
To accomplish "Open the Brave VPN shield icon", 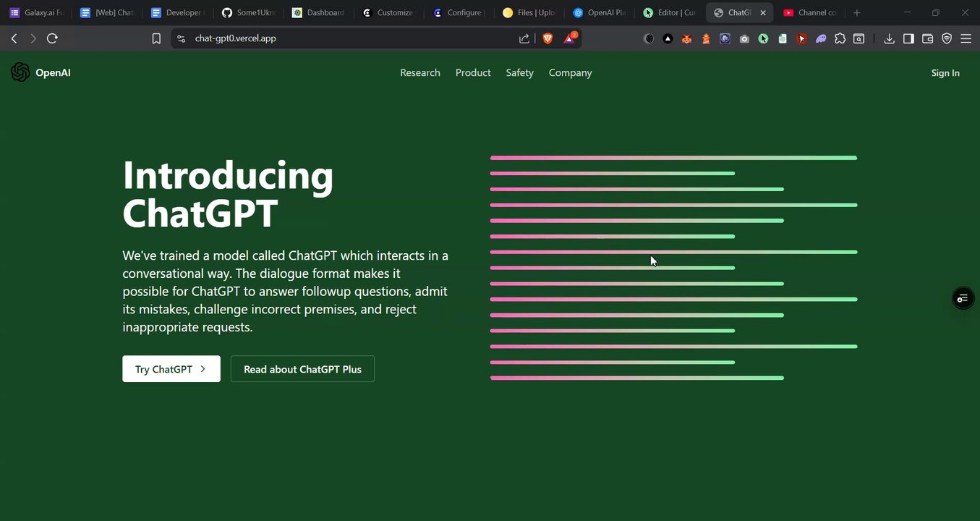I will (x=947, y=38).
